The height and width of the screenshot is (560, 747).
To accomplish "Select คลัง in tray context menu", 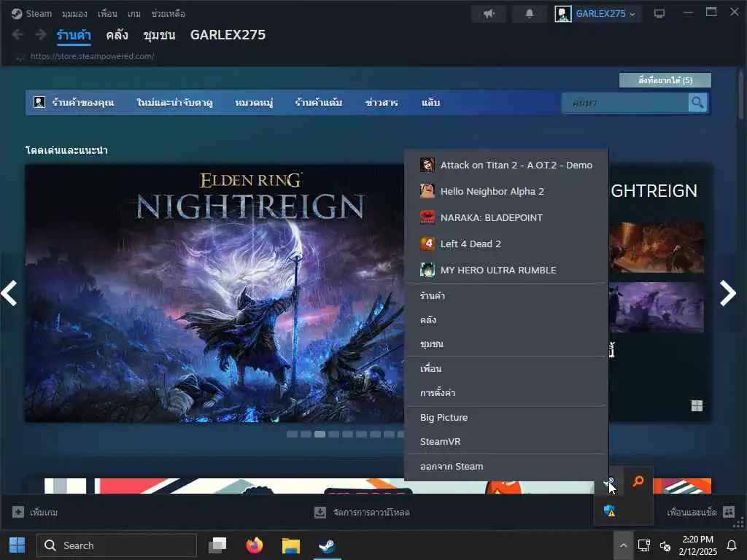I will (x=506, y=320).
